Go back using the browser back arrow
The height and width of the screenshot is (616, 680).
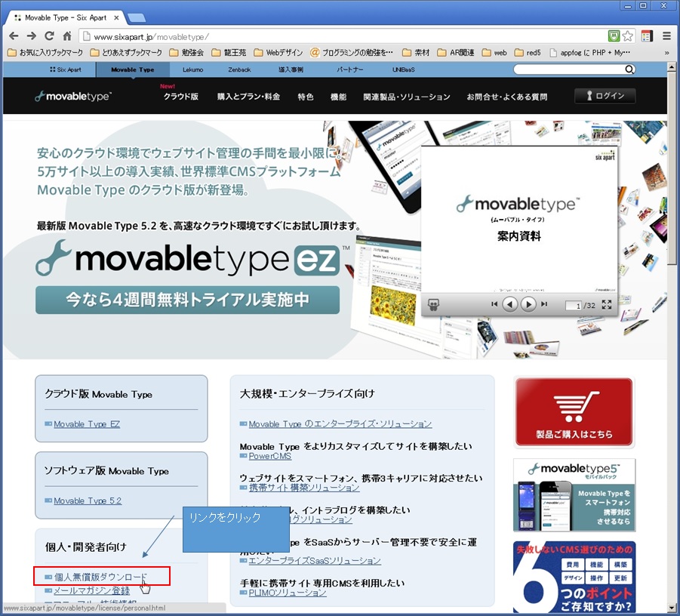pyautogui.click(x=14, y=36)
